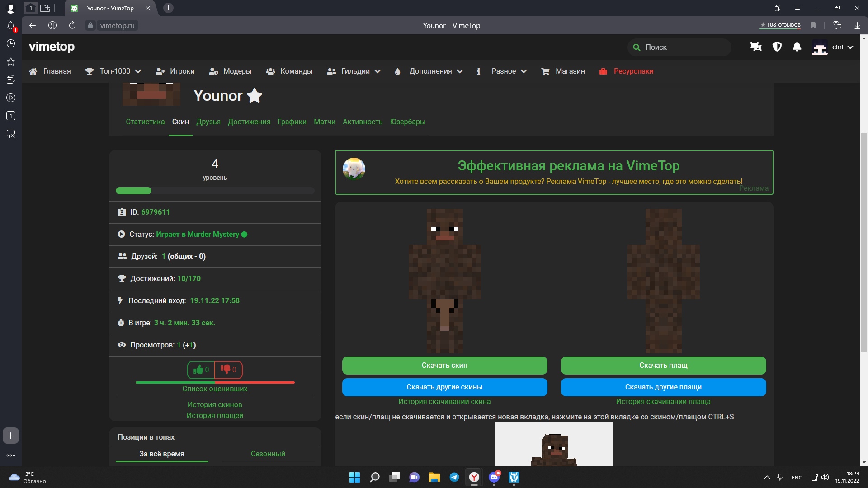Click the shield icon in site header

pos(777,47)
